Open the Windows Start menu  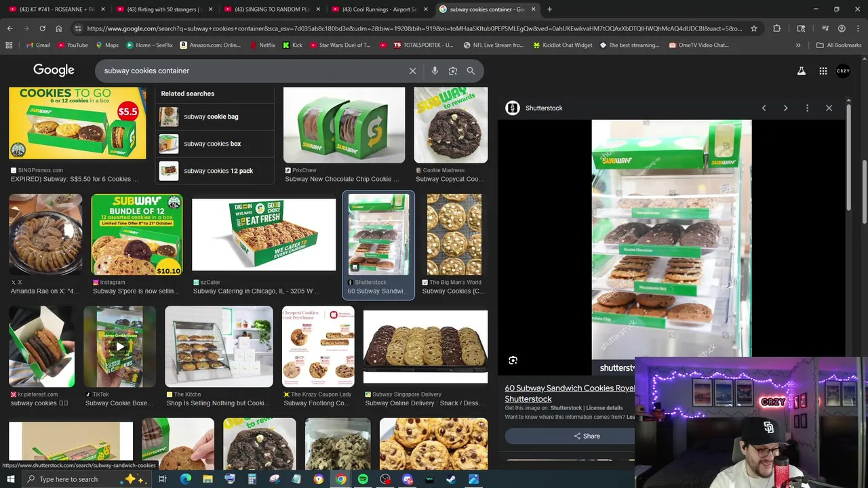9,479
